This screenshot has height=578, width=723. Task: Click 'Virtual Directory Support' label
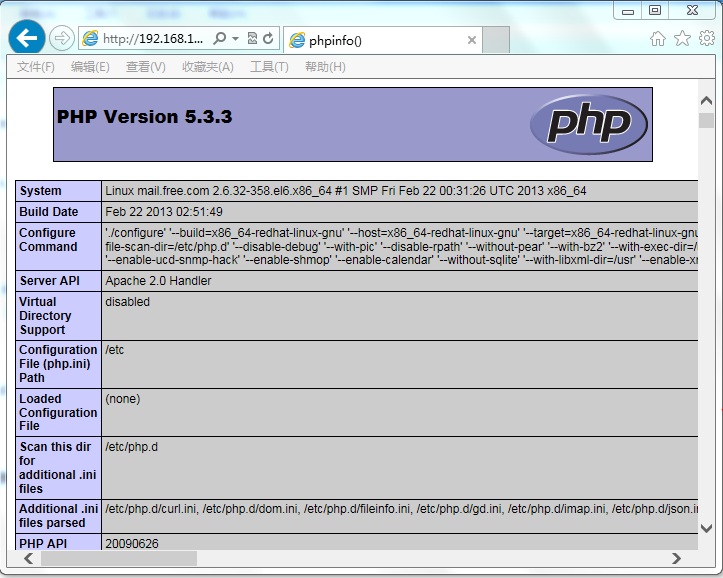pos(45,316)
